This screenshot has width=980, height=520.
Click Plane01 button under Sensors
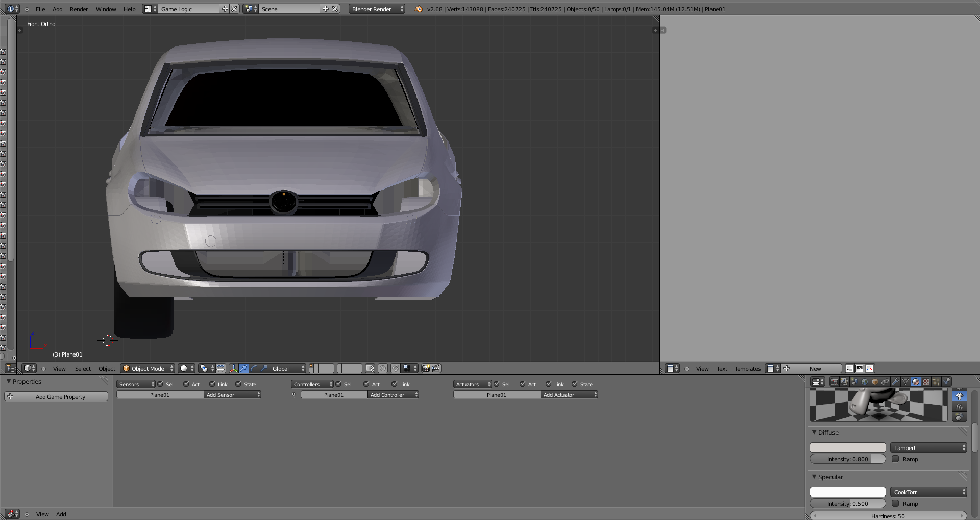point(160,395)
